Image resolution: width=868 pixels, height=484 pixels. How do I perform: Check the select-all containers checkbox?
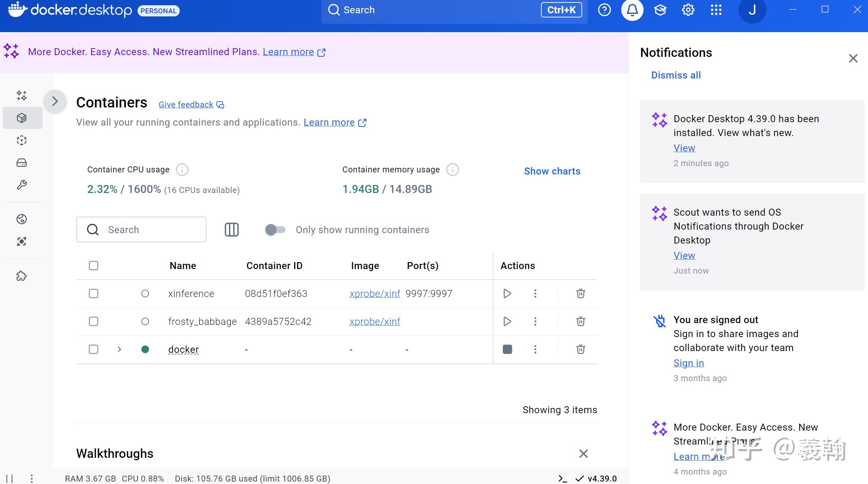coord(93,266)
